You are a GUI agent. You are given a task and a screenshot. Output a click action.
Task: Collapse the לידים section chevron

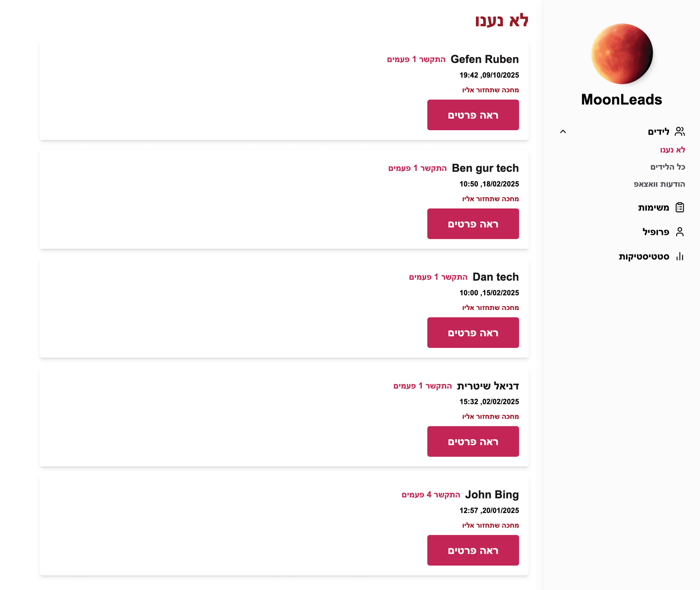[x=563, y=132]
